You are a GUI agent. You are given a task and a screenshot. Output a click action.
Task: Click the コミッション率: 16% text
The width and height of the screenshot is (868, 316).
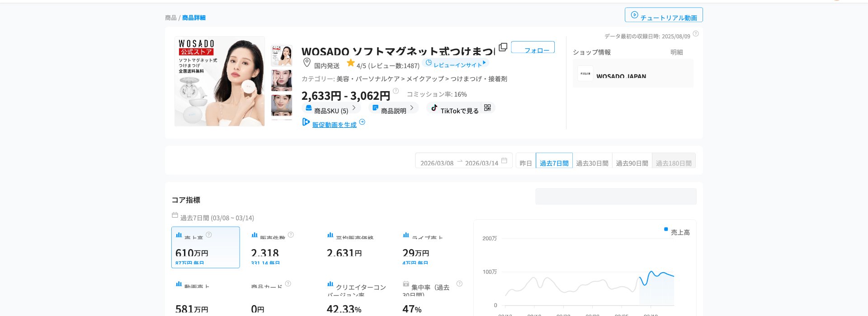[437, 94]
